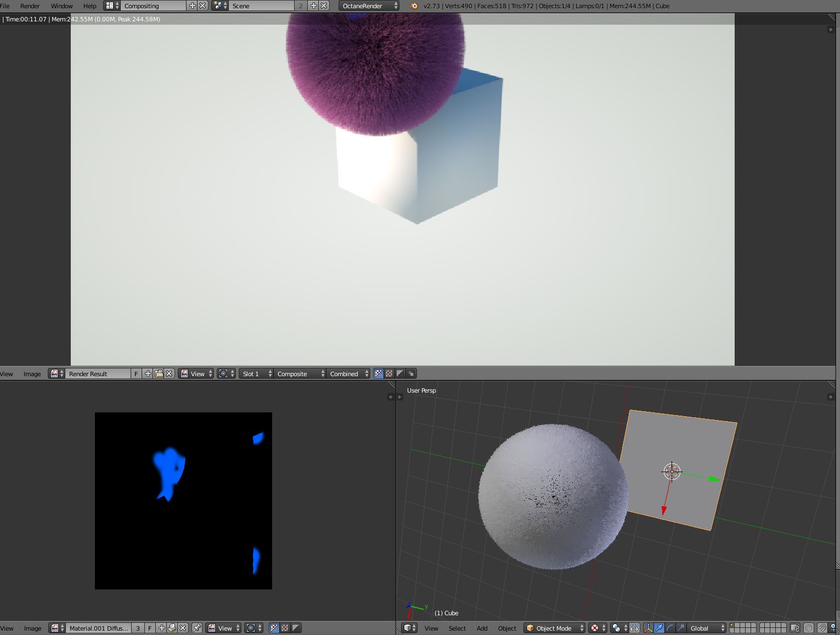The image size is (840, 635).
Task: Open the Object Mode dropdown
Action: 555,628
